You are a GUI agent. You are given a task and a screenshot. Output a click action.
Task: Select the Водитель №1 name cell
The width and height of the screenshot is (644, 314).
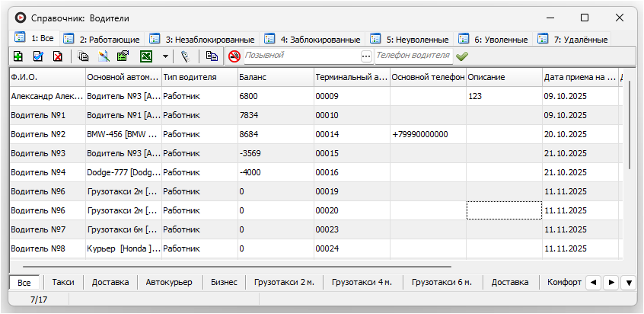[47, 115]
